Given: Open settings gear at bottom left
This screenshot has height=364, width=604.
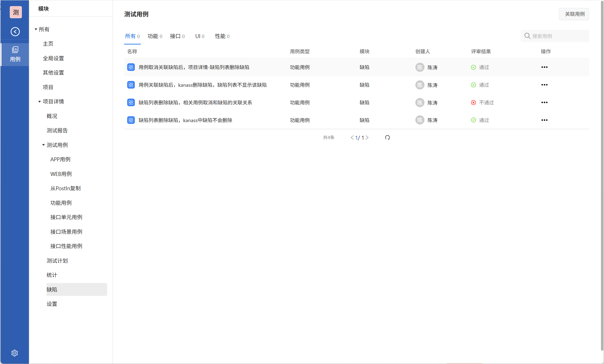Looking at the screenshot, I should [15, 353].
